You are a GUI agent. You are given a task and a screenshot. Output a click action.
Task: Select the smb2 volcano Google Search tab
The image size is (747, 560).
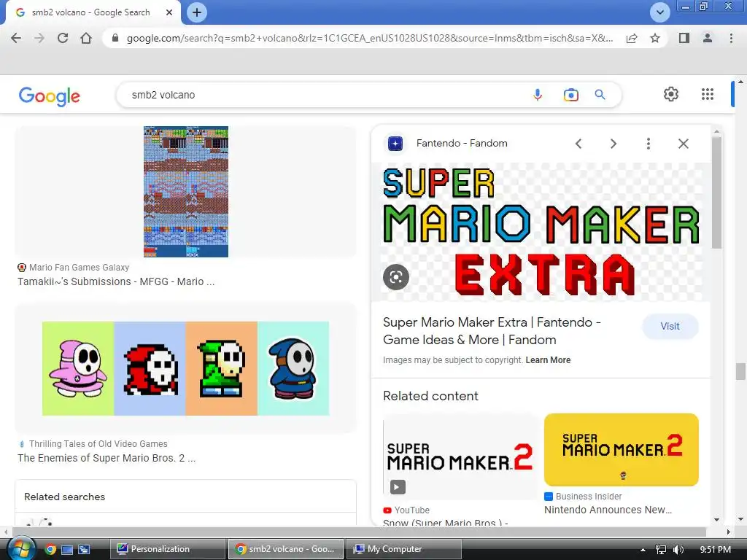point(90,12)
